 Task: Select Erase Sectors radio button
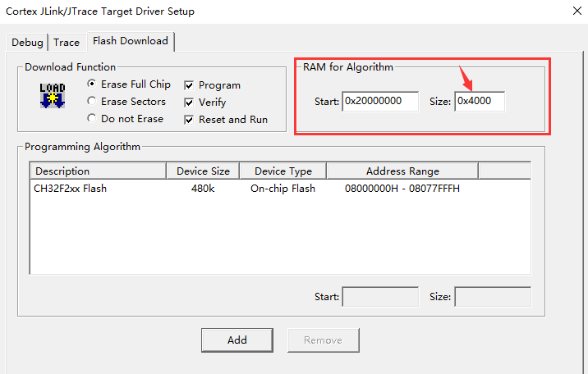click(92, 102)
